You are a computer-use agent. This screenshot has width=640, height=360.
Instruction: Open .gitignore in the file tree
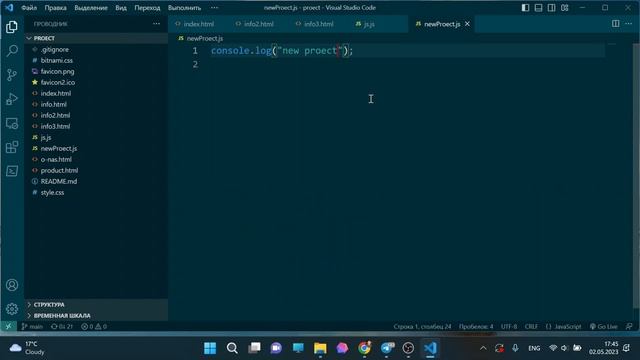pos(55,49)
